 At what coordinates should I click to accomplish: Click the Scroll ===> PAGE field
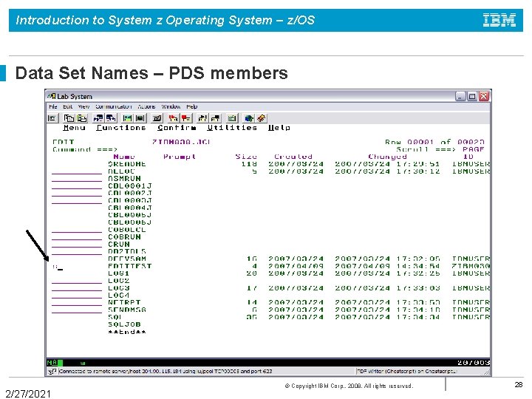pyautogui.click(x=474, y=149)
